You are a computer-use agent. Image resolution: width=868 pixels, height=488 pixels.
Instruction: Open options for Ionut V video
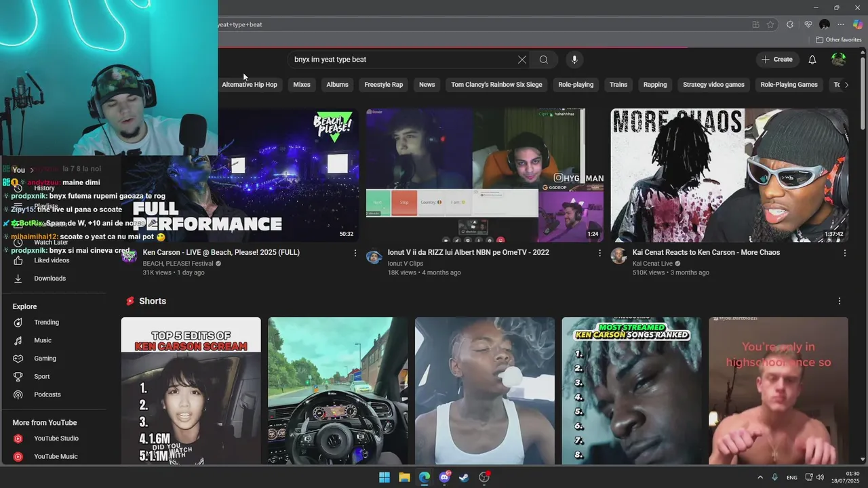[599, 253]
